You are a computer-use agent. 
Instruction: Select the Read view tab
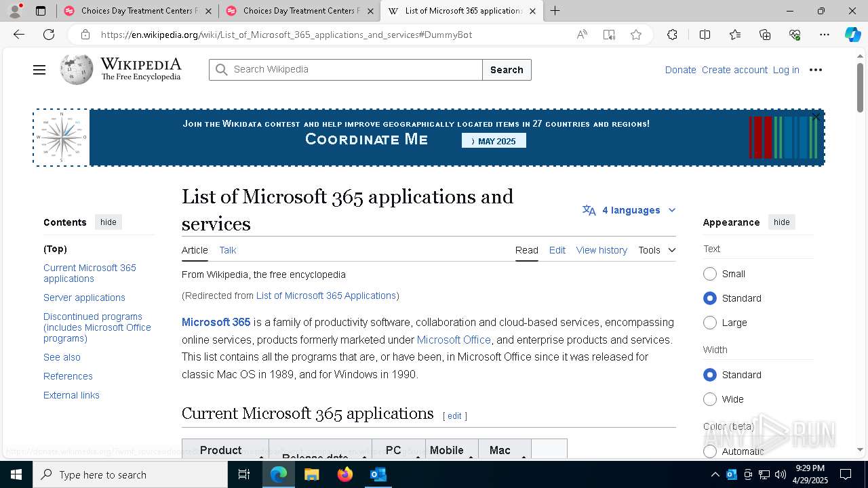click(527, 250)
